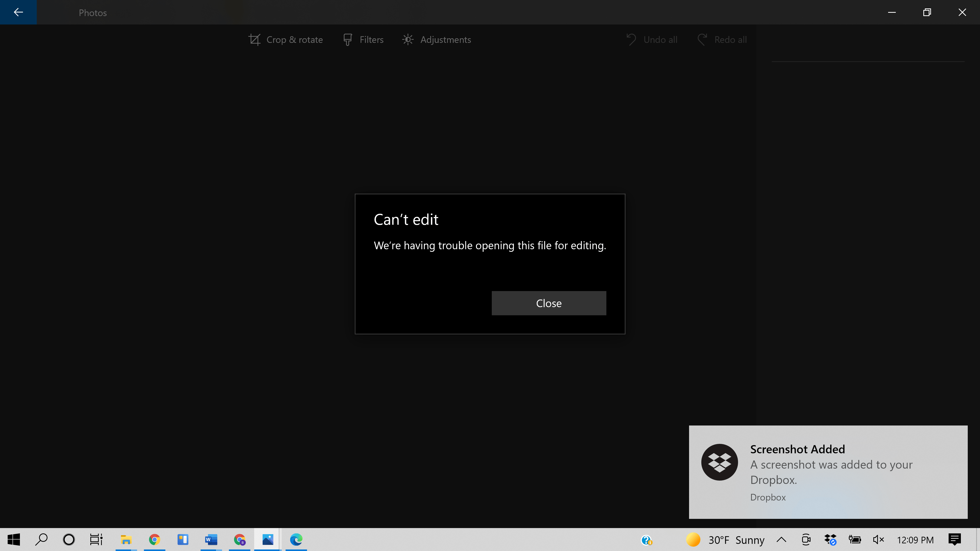Open Task View in taskbar

coord(96,540)
